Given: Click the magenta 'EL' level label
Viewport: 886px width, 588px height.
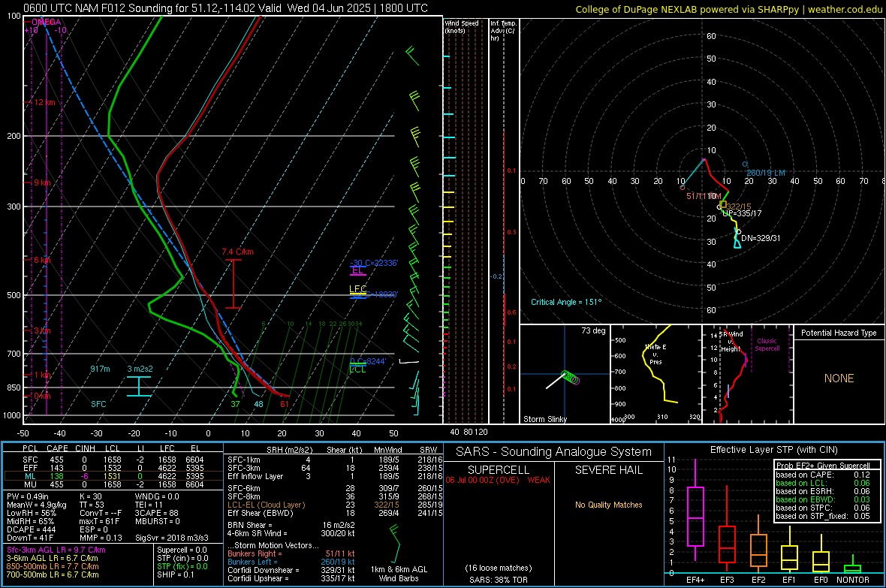Looking at the screenshot, I should (x=357, y=270).
